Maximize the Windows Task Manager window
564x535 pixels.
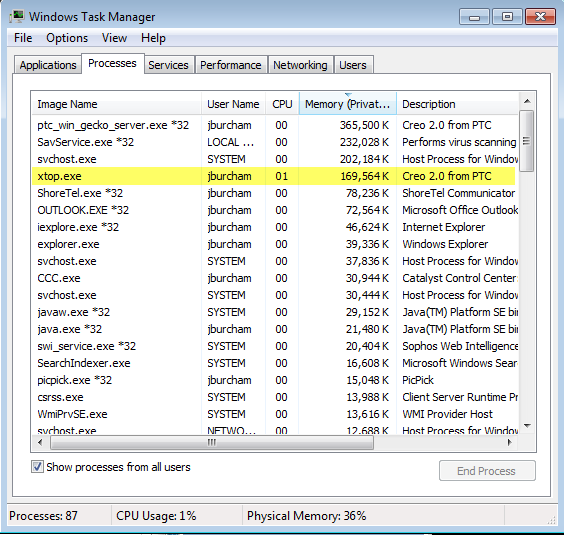coord(507,17)
